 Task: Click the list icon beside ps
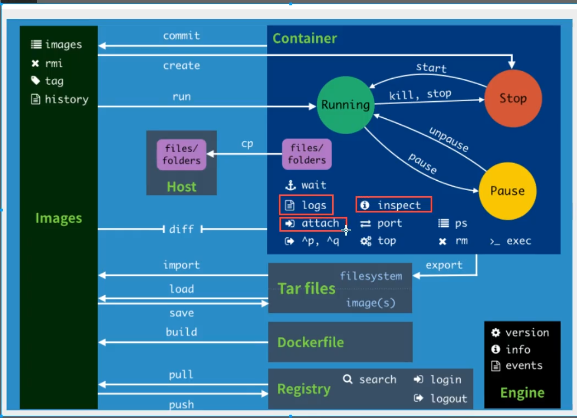(443, 223)
